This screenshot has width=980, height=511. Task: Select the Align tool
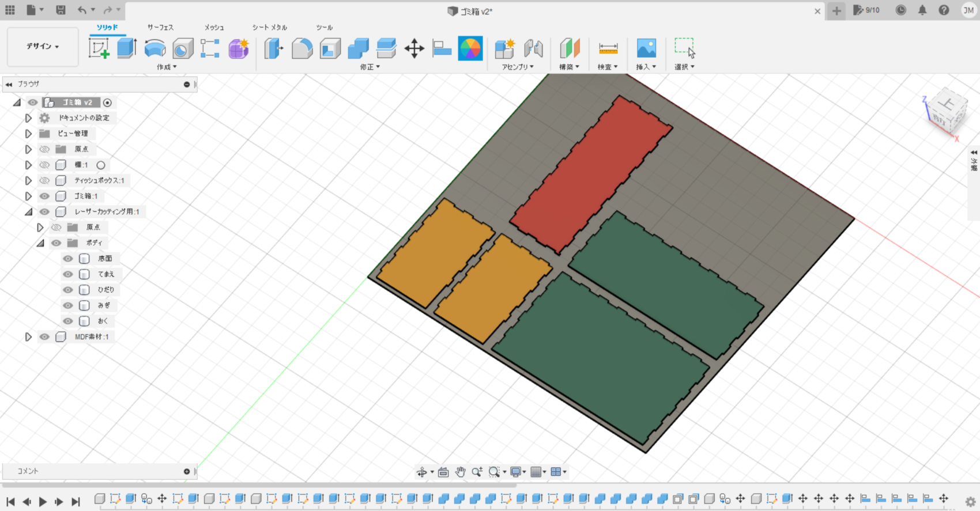(442, 48)
